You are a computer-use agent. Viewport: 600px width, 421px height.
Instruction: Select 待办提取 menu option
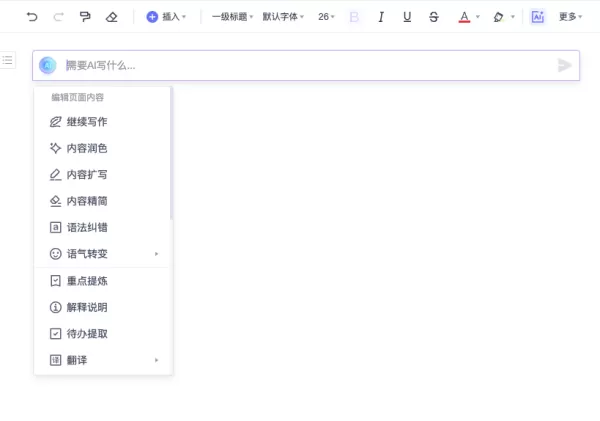click(103, 334)
